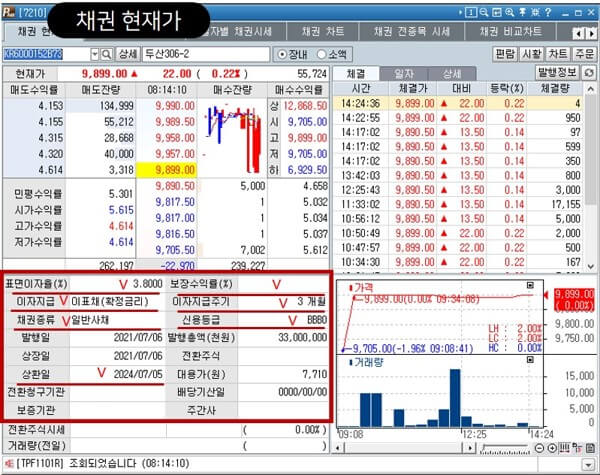The image size is (600, 475).
Task: Click the 편람 button
Action: [505, 54]
